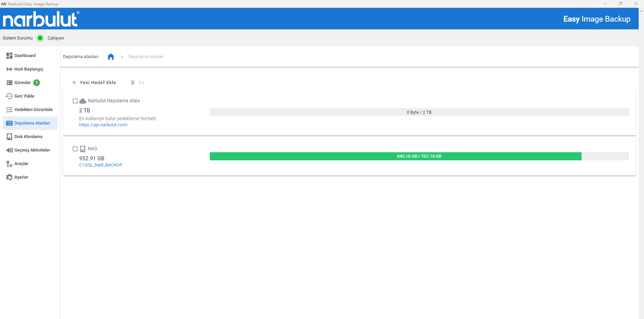Screen dimensions: 644x319
Task: Click Yeni Hedef Ekle button
Action: tap(94, 82)
